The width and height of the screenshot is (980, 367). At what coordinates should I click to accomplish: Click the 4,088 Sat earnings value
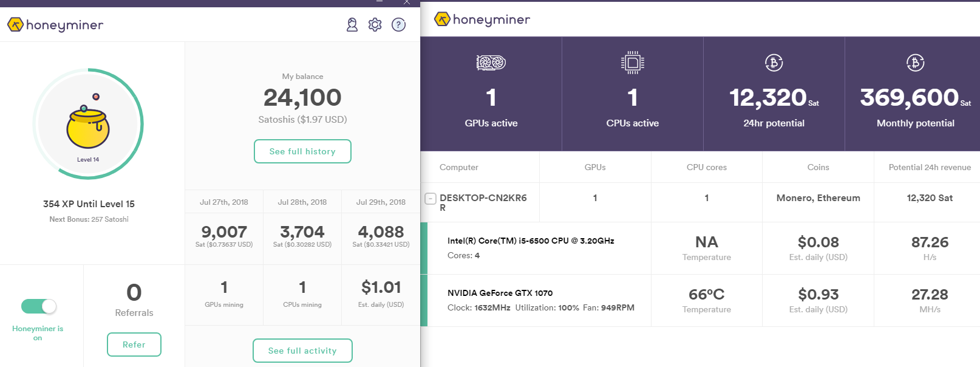[381, 232]
